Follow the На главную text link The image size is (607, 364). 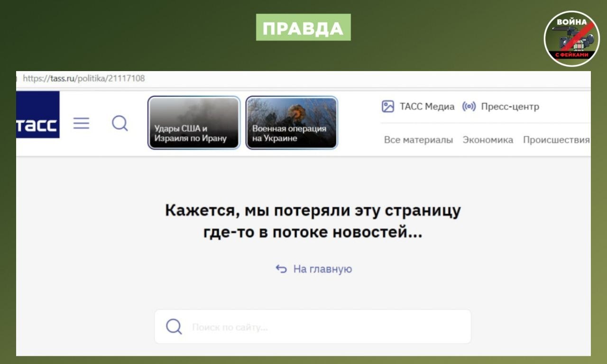click(x=322, y=269)
